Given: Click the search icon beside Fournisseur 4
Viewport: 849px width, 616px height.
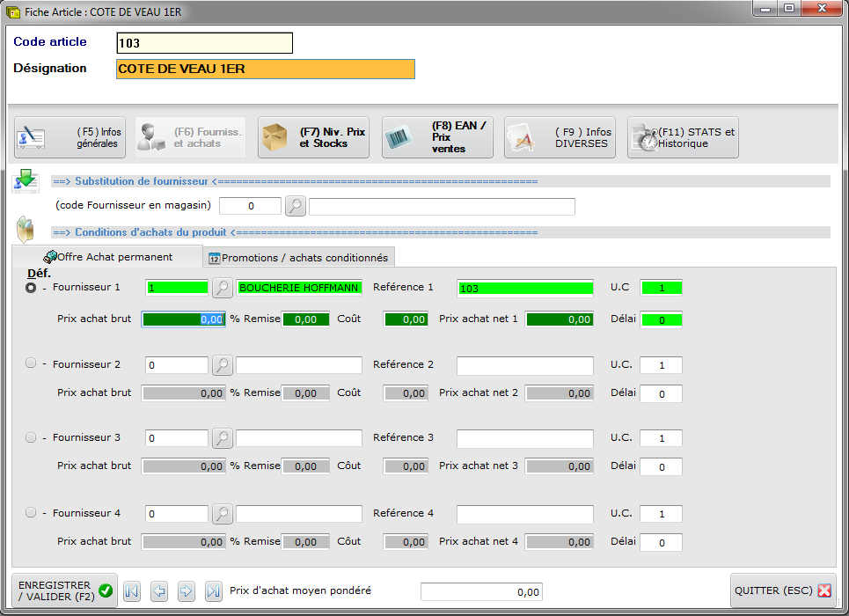Looking at the screenshot, I should click(x=223, y=513).
